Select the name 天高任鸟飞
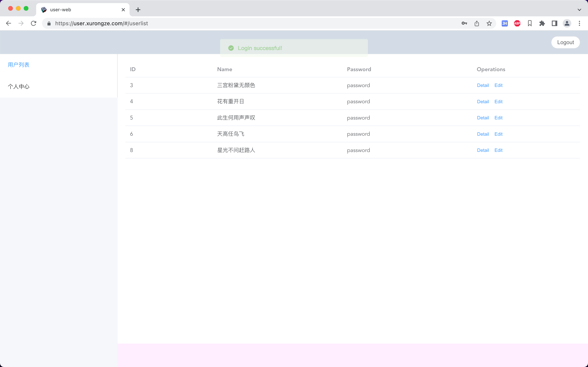Viewport: 588px width, 367px height. (x=231, y=134)
